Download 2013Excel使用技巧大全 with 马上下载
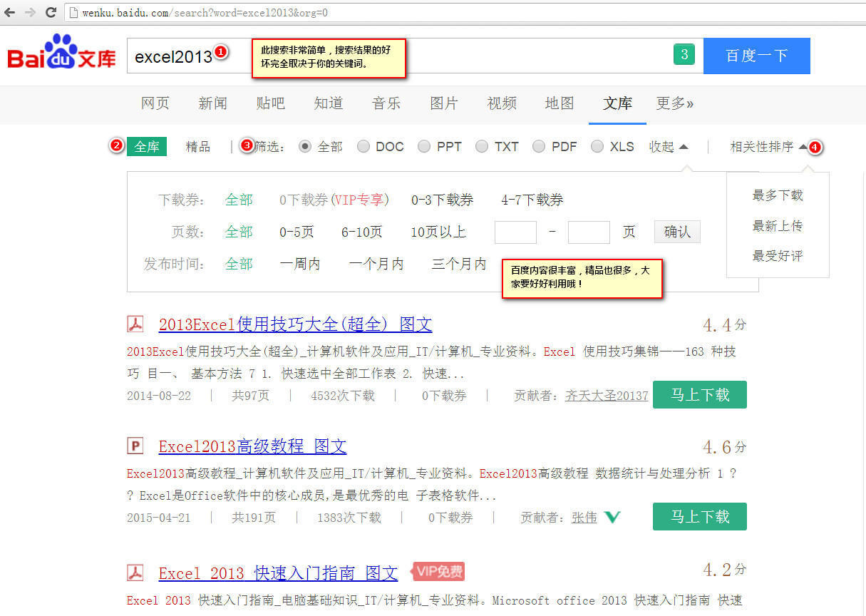The width and height of the screenshot is (866, 616). pyautogui.click(x=700, y=394)
